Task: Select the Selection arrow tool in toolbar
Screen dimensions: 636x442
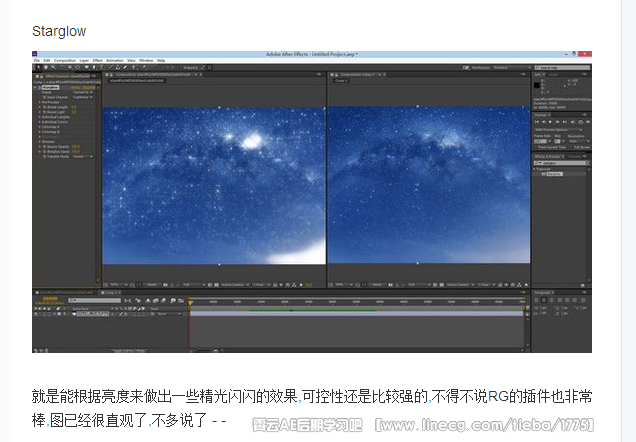Action: click(x=39, y=67)
